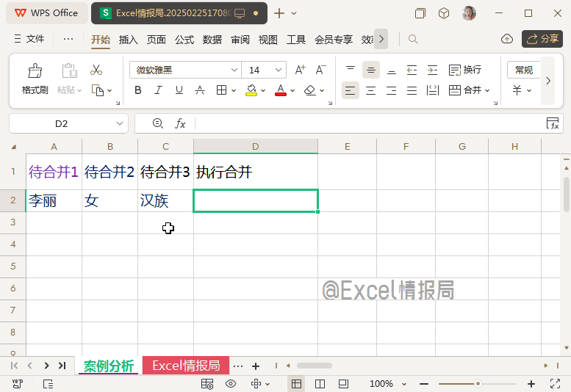Click the increase indent icon

tap(432, 70)
